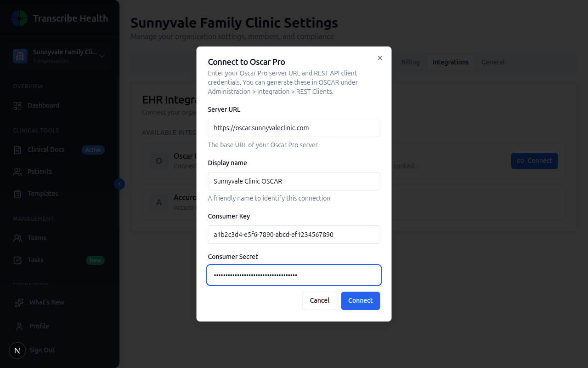This screenshot has width=588, height=368.
Task: Open Templates using its clipboard icon
Action: (x=17, y=193)
